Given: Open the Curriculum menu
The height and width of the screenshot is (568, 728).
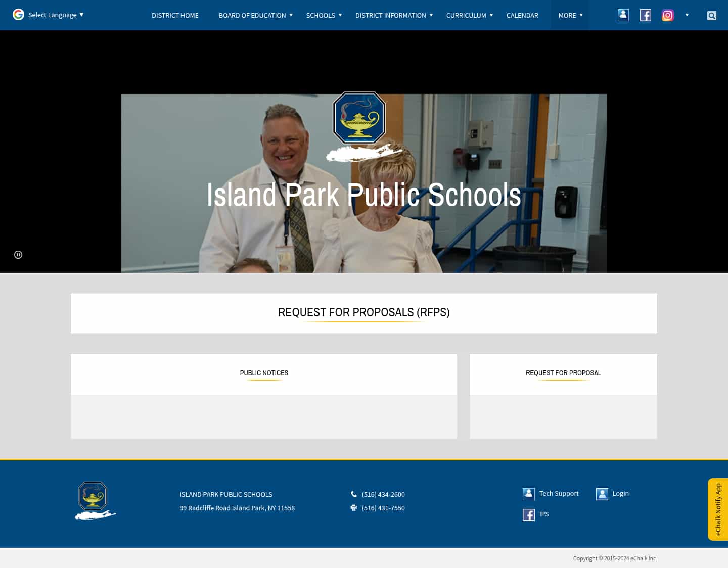Looking at the screenshot, I should [x=466, y=16].
